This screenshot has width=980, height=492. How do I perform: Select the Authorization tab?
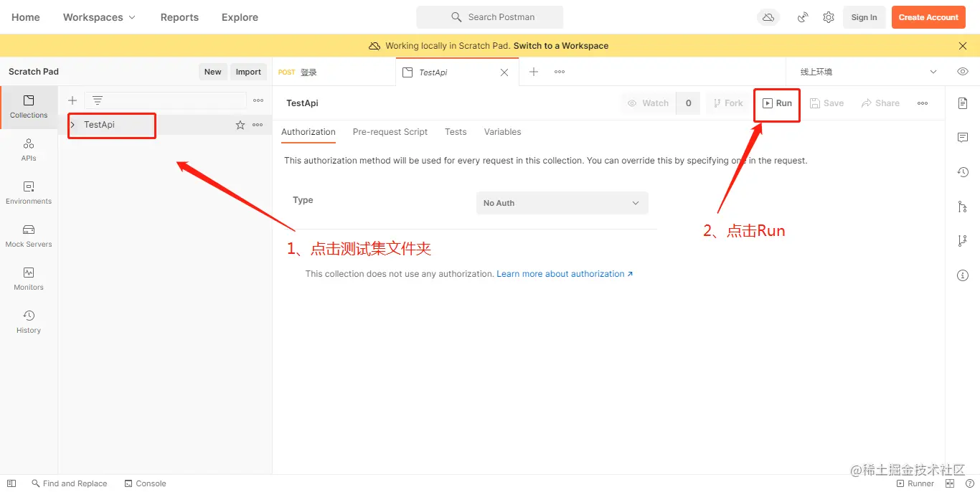(x=308, y=132)
